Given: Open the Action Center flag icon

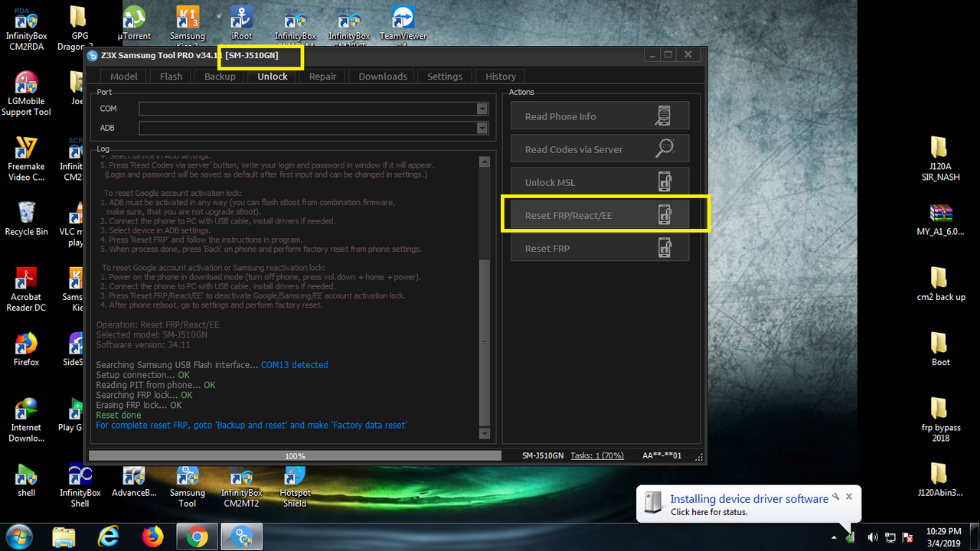Looking at the screenshot, I should [908, 537].
